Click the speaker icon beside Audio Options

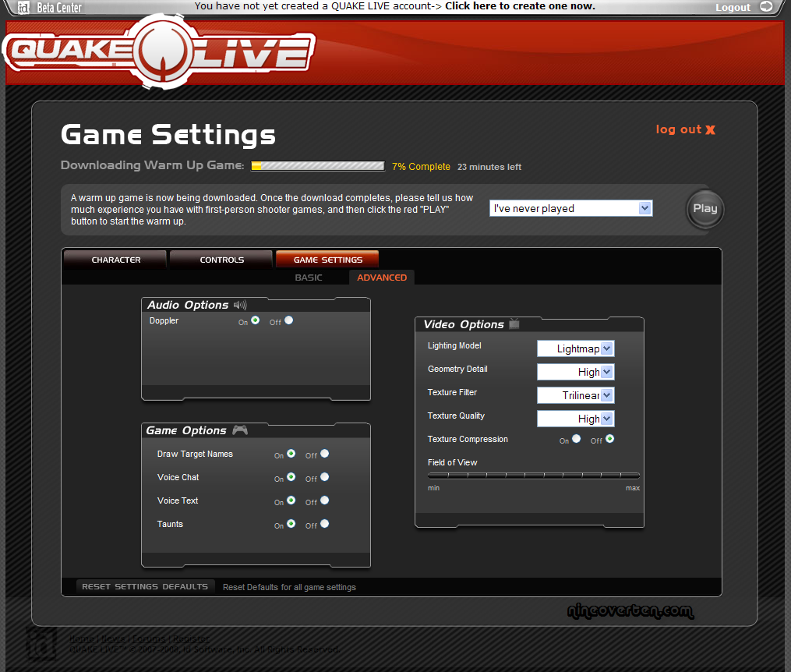point(240,305)
